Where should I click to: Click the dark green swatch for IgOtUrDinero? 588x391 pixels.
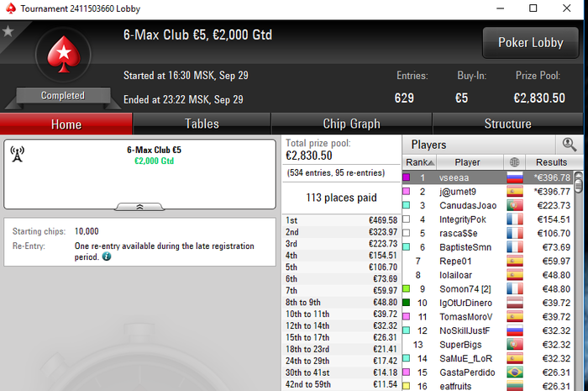[x=406, y=303]
